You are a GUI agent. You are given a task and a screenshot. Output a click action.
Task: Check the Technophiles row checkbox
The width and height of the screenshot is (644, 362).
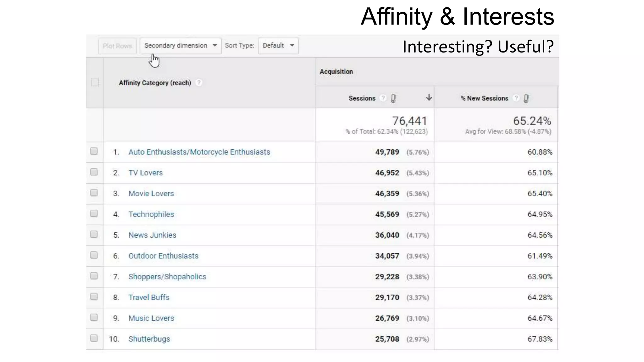[94, 213]
